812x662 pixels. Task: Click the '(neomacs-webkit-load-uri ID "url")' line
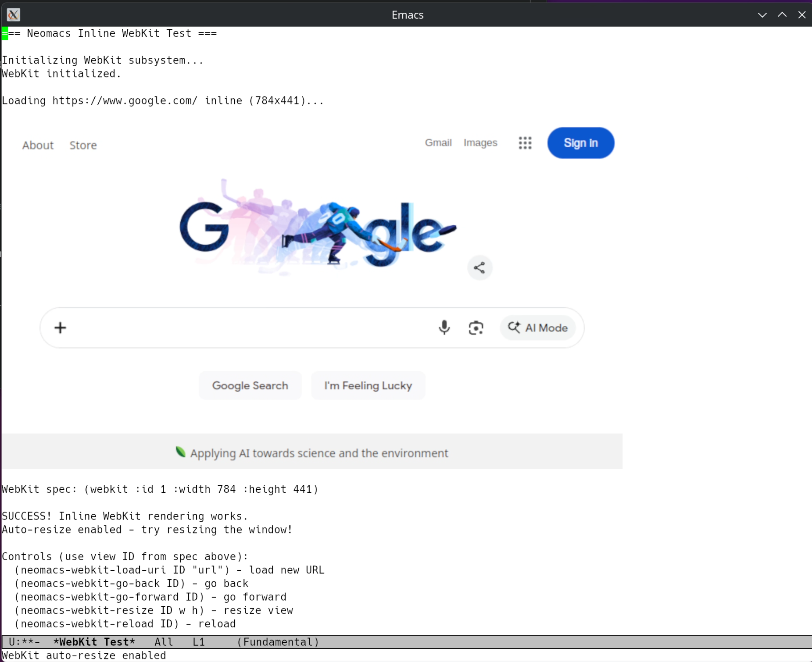coord(169,570)
